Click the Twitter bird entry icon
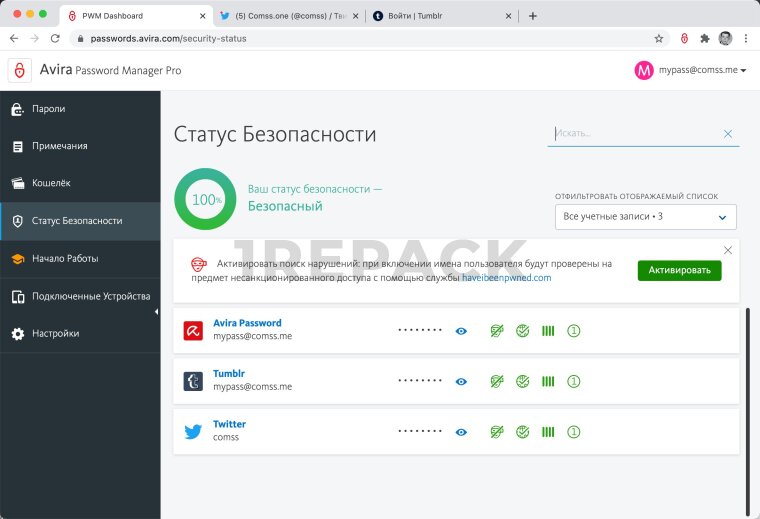Screen dimensions: 760x519 [193, 431]
